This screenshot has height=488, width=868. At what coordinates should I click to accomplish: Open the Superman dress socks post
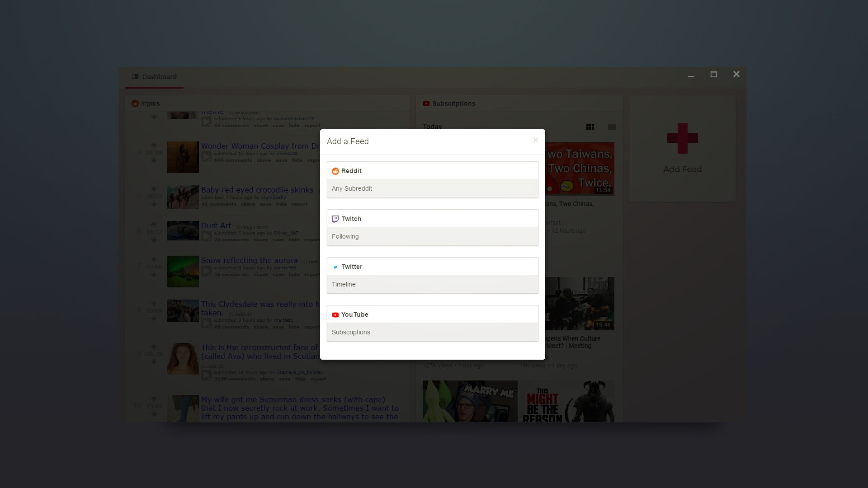300,408
